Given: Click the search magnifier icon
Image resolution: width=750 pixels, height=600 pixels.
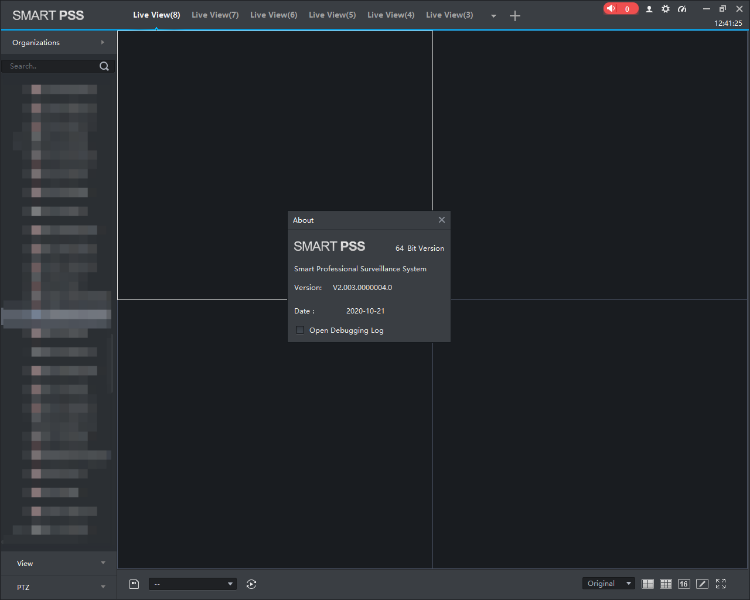Looking at the screenshot, I should 104,66.
